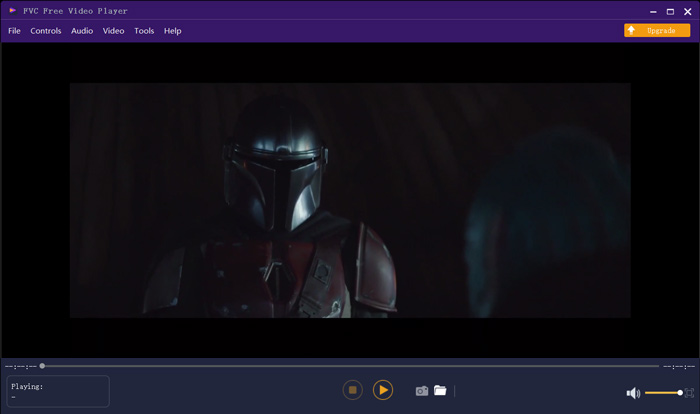Viewport: 700px width, 414px height.
Task: Mute audio with the speaker icon
Action: pos(633,393)
